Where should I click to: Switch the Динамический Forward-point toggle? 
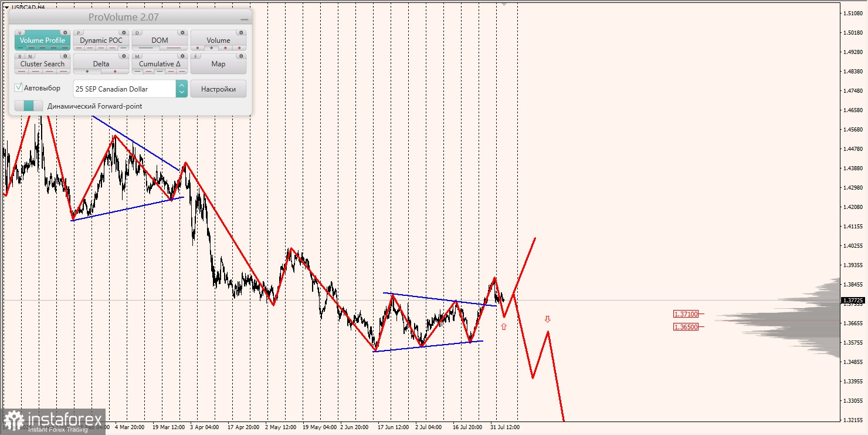(x=29, y=106)
